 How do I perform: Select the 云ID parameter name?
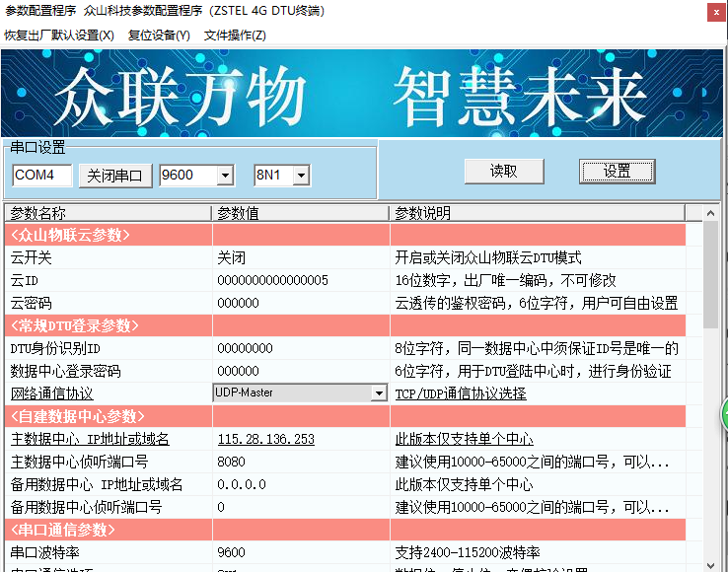coord(24,280)
